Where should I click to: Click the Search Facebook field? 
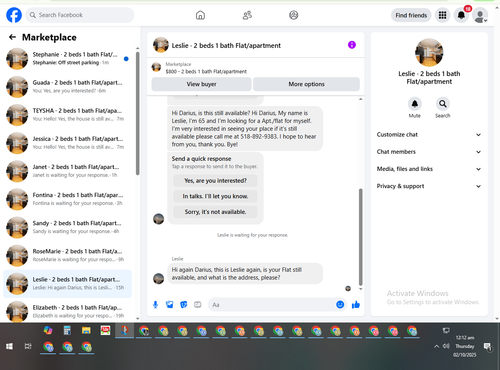[x=80, y=15]
